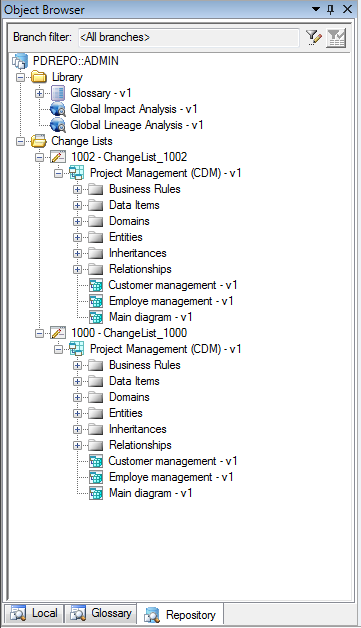361x628 pixels.
Task: Click the Change Lists open folder icon
Action: point(39,141)
